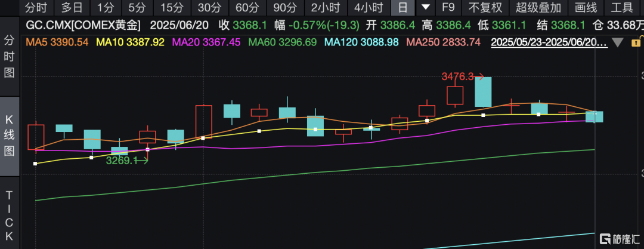Click the 3269.1 low price marker
Image resolution: width=644 pixels, height=249 pixels.
click(x=122, y=161)
